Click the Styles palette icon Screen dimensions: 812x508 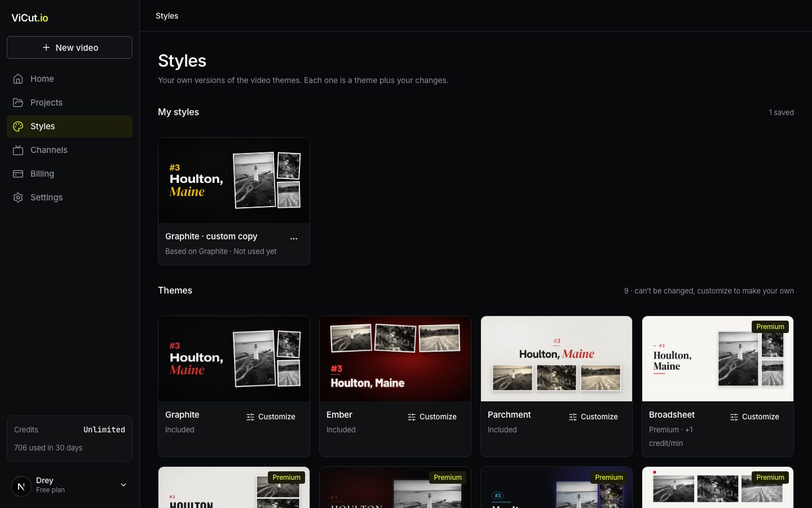pos(18,126)
